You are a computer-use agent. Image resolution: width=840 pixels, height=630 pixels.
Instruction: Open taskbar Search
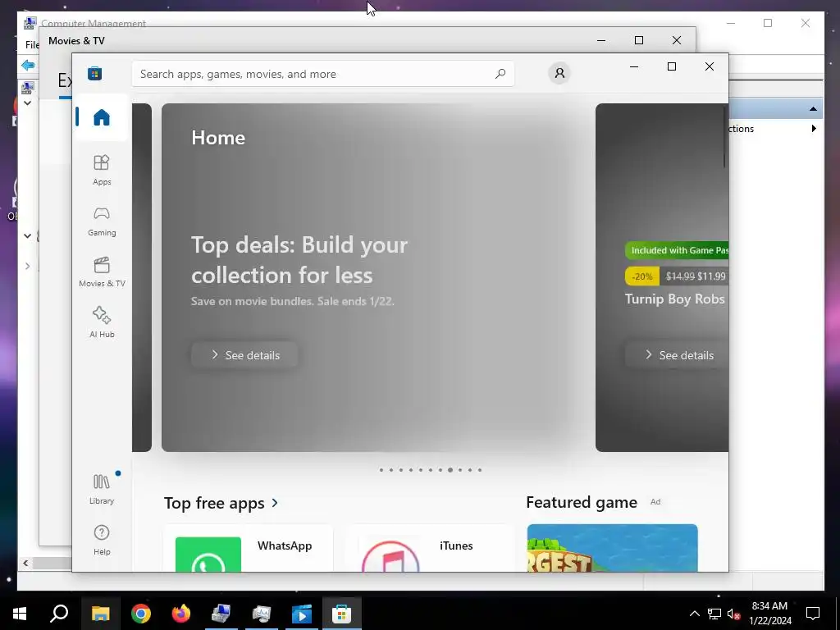point(59,614)
